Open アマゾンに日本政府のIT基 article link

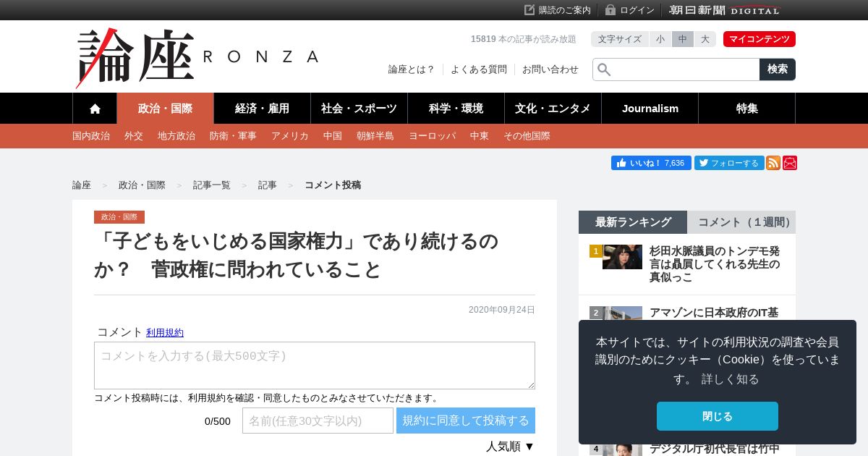[714, 313]
